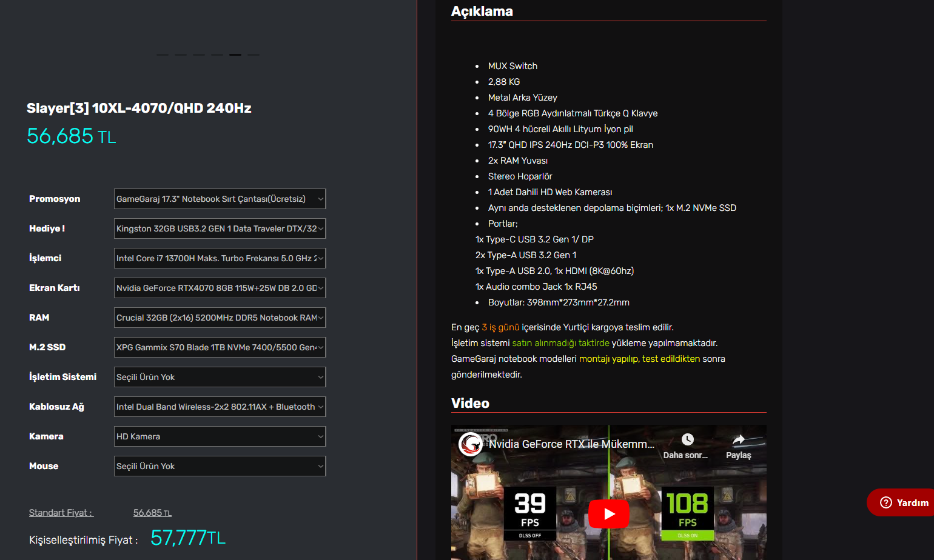
Task: Click the 'Standart Fiyat :' link
Action: (x=61, y=513)
